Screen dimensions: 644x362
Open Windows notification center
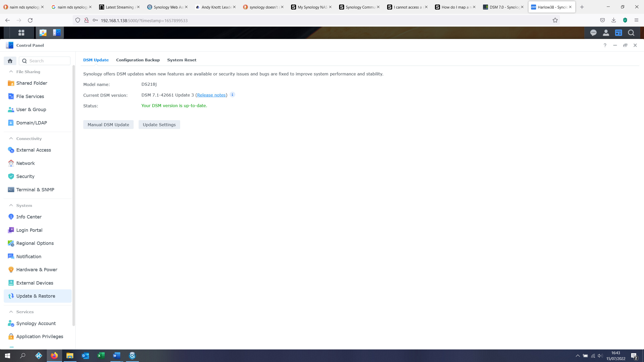click(634, 356)
